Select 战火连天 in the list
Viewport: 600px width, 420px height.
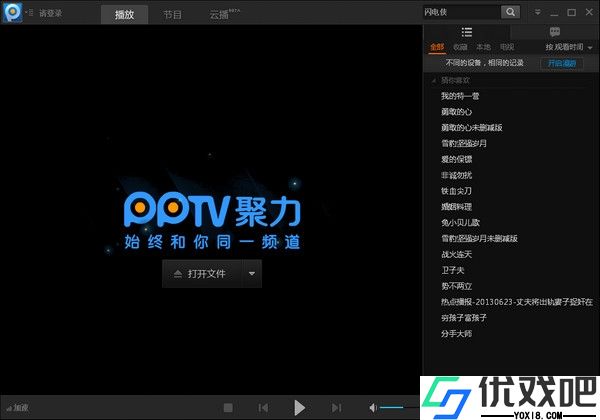coord(457,254)
